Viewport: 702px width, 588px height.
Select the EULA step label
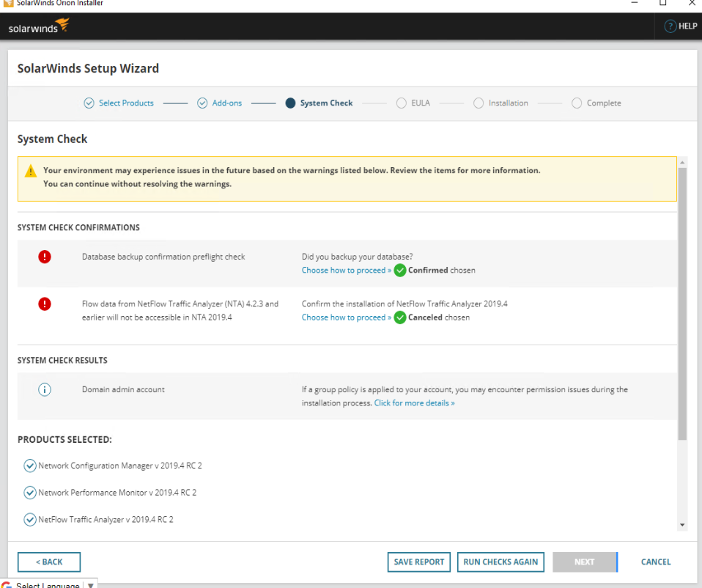[x=421, y=103]
